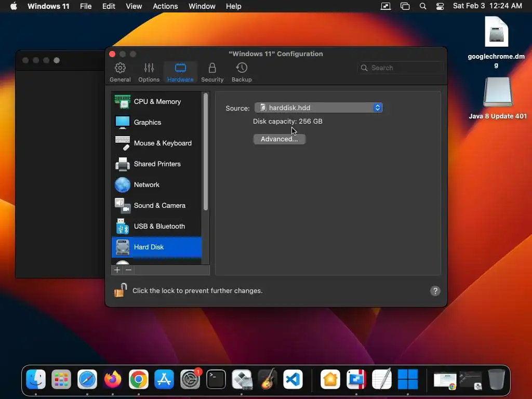This screenshot has width=532, height=399.
Task: Open the Window menu
Action: click(202, 6)
